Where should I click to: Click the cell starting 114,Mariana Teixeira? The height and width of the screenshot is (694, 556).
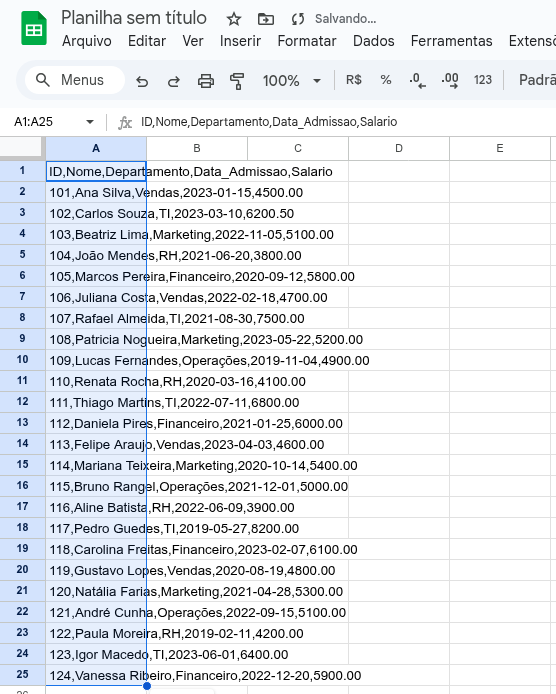[96, 466]
